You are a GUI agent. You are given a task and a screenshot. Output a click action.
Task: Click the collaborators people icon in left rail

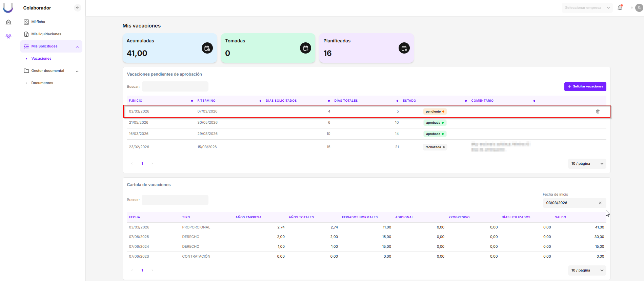click(x=8, y=36)
